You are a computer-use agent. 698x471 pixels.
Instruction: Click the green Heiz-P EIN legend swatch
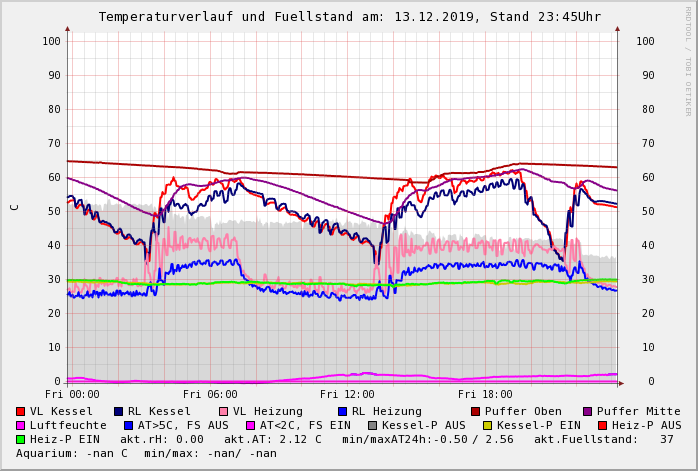pyautogui.click(x=21, y=439)
